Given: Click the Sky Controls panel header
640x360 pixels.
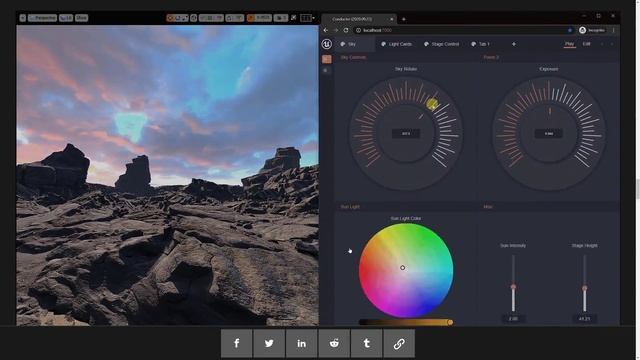Looking at the screenshot, I should pos(353,57).
